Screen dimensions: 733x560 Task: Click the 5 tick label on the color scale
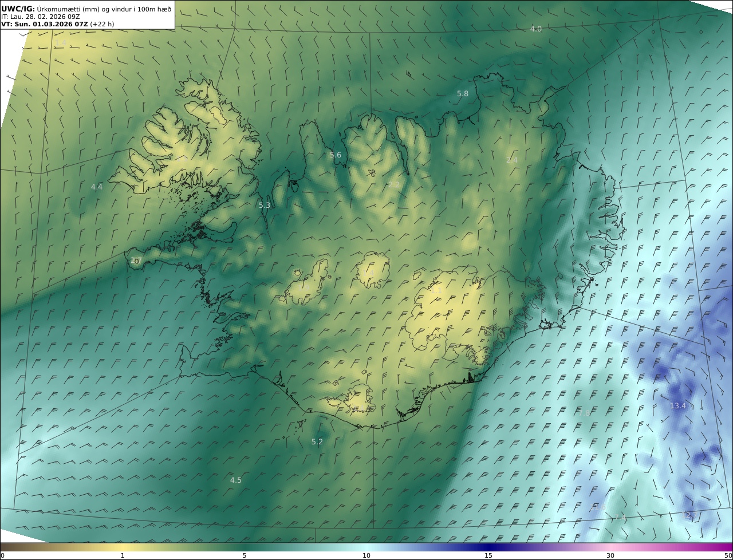click(245, 555)
